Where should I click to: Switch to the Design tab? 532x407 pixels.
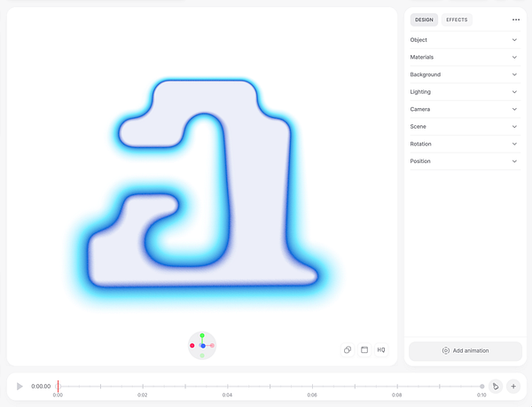click(424, 20)
